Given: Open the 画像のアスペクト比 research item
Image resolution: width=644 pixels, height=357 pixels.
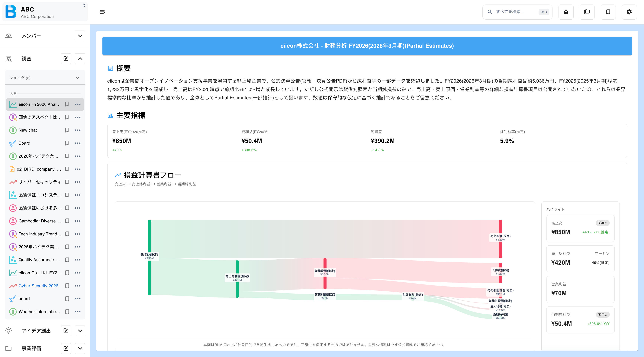Looking at the screenshot, I should [x=40, y=117].
